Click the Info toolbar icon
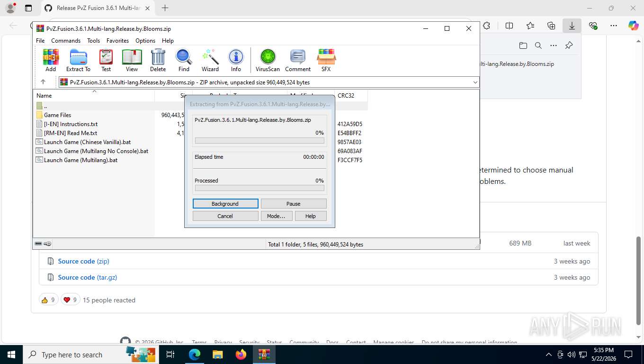644x364 pixels. point(236,60)
